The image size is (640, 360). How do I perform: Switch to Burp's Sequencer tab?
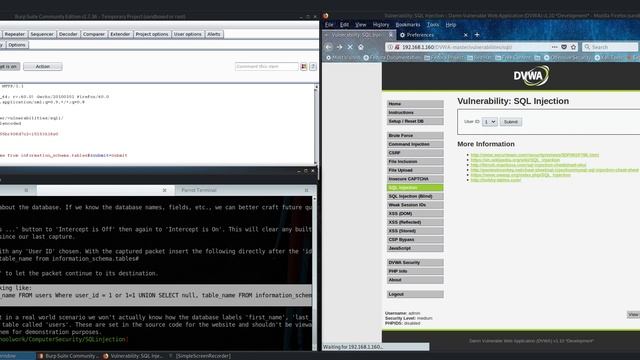pos(42,34)
